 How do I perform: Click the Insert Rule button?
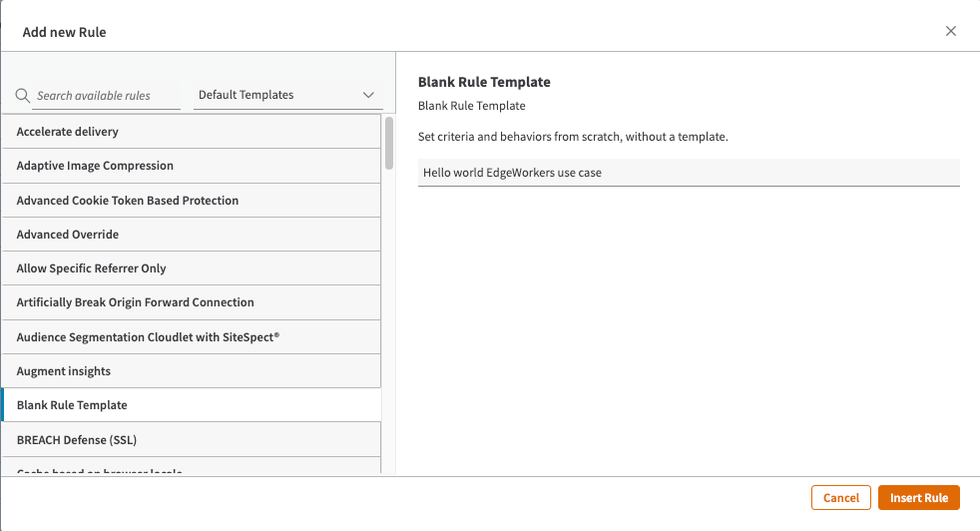click(x=919, y=498)
